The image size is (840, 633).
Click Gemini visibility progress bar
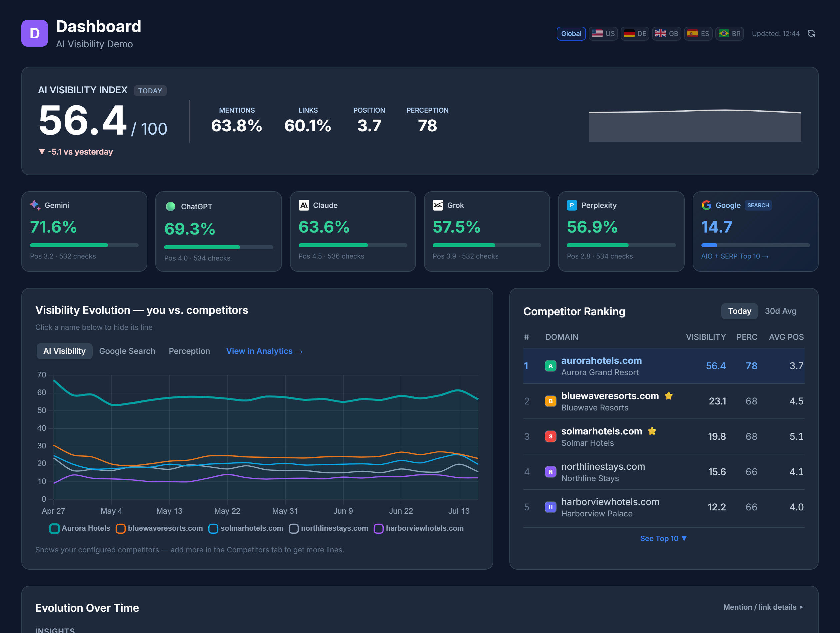[84, 245]
